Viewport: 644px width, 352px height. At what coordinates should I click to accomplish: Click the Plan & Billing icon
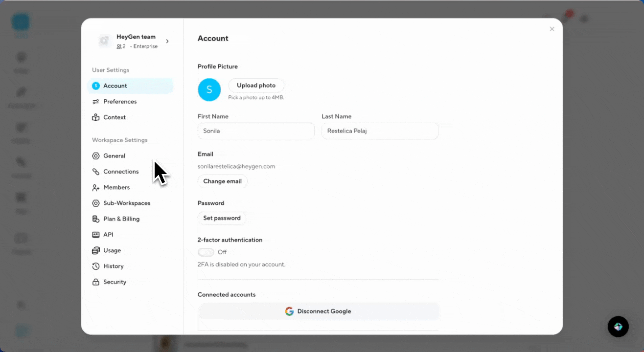click(96, 219)
